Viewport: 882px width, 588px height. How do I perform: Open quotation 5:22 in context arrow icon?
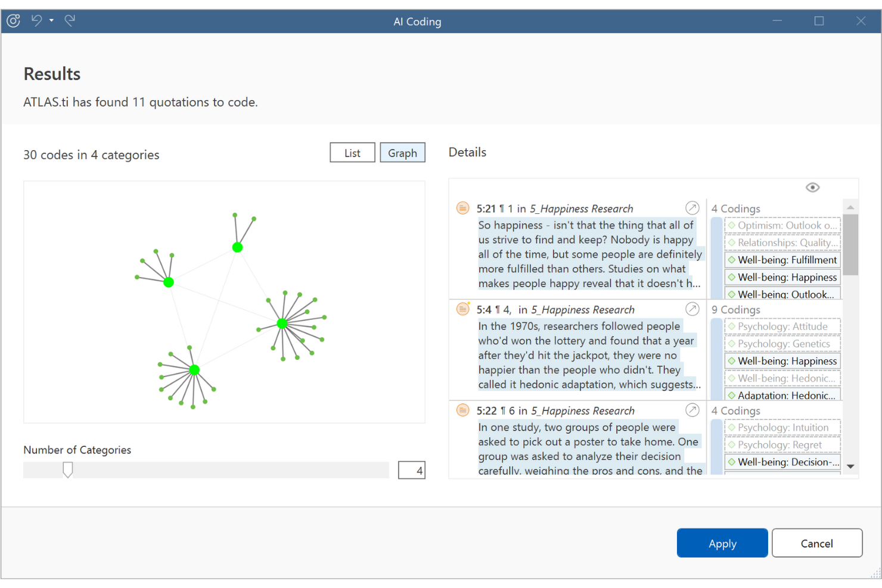(x=692, y=410)
